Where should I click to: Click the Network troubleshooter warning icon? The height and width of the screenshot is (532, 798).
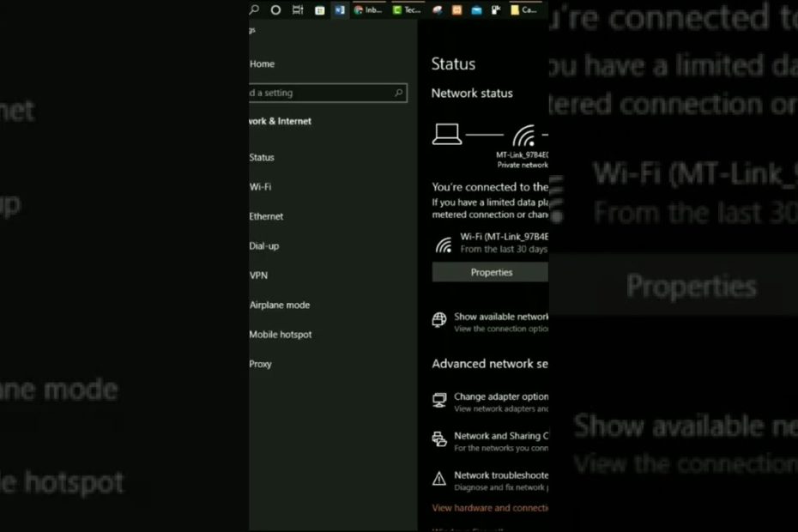[439, 479]
